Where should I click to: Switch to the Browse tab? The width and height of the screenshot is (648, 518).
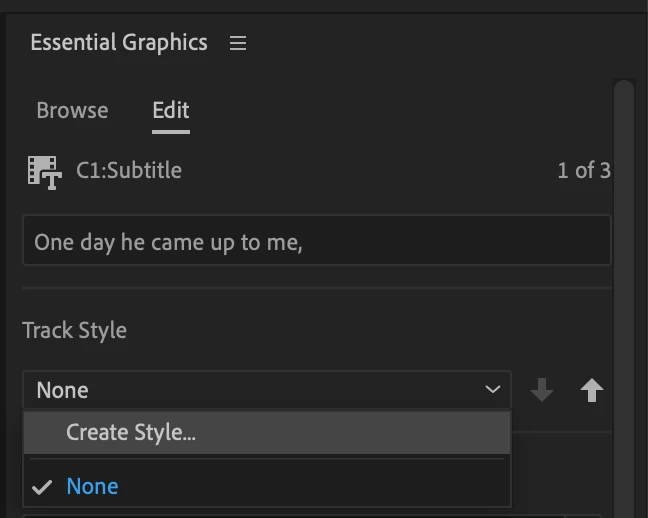tap(72, 110)
